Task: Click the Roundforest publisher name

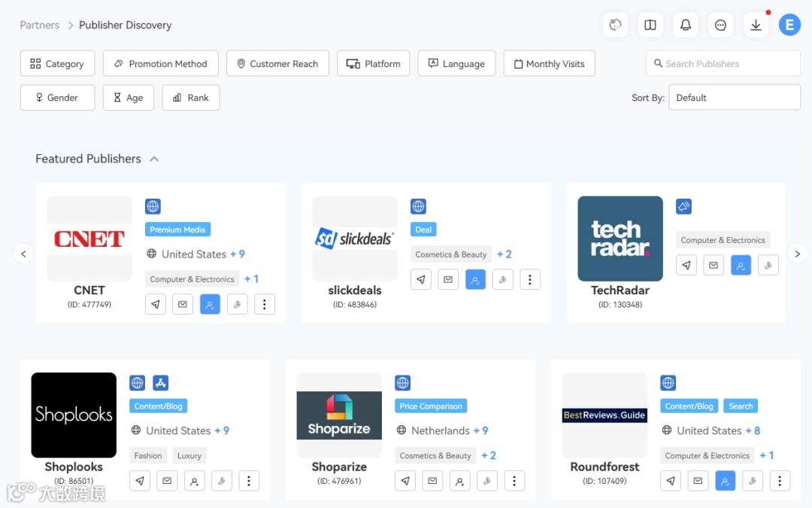Action: click(x=604, y=467)
